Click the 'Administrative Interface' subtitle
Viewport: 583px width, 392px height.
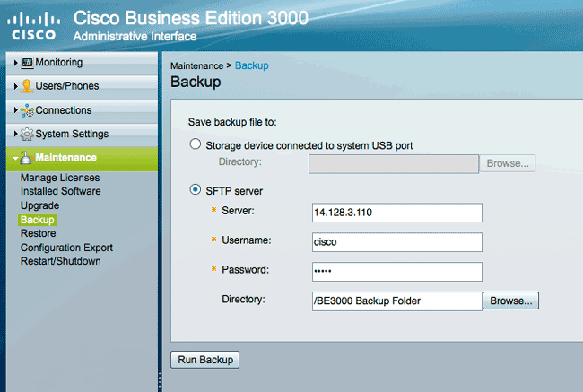[135, 36]
